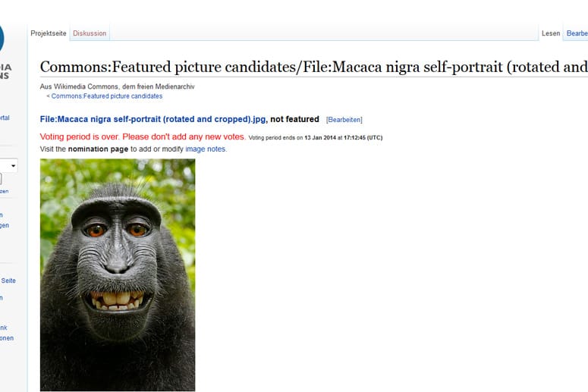
Task: Expand the sidebar dropdown arrow
Action: tap(13, 165)
